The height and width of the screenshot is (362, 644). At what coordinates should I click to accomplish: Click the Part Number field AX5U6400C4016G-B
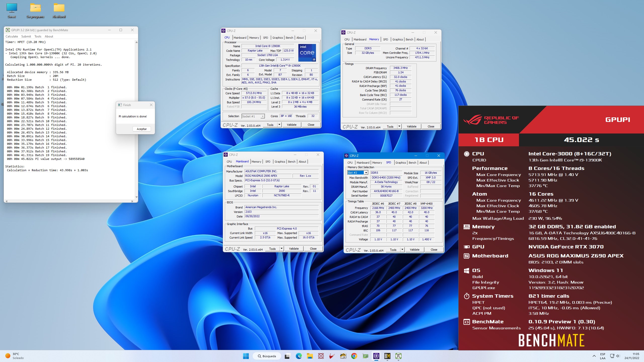(x=386, y=191)
